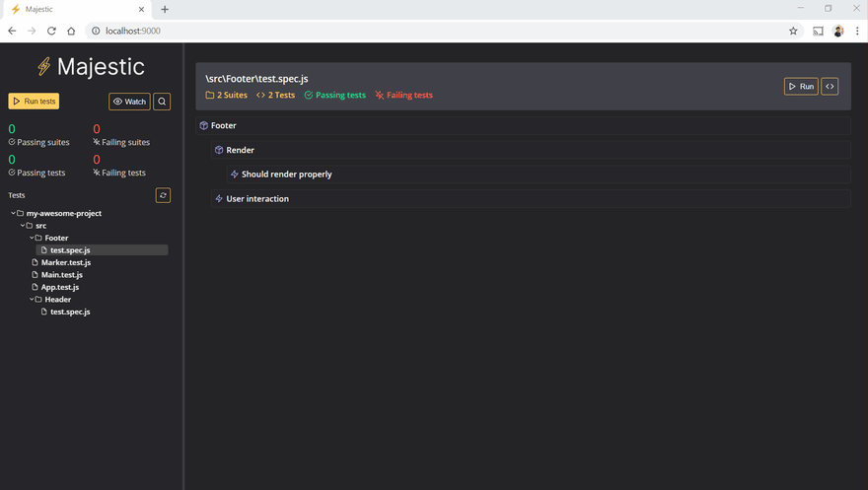This screenshot has height=490, width=868.
Task: Click the Majestic lightning logo
Action: click(44, 66)
